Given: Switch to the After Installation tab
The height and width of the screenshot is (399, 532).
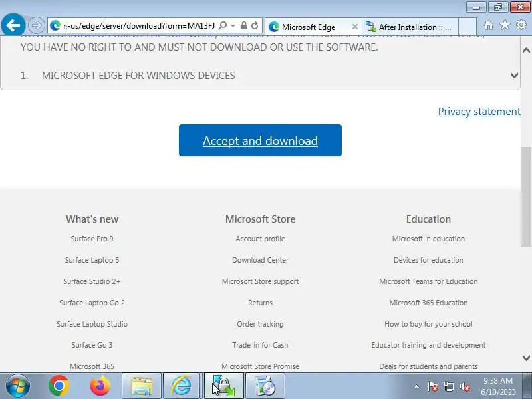Looking at the screenshot, I should 410,27.
